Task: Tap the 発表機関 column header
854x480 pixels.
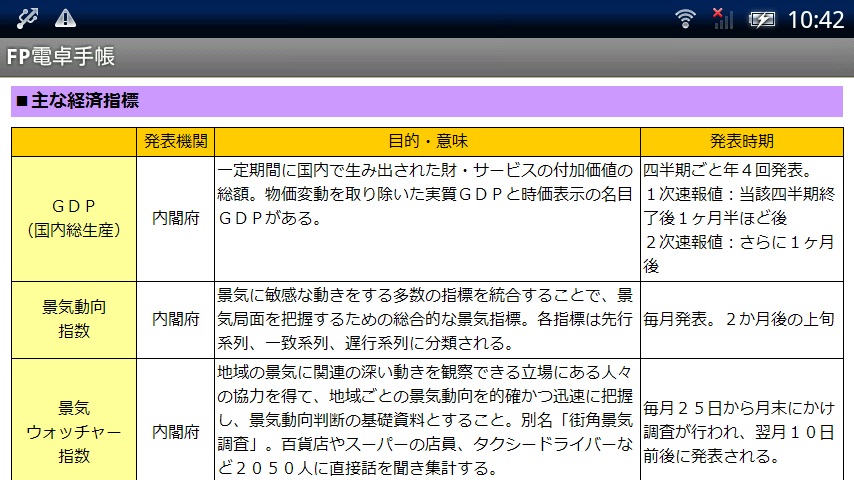Action: point(175,141)
